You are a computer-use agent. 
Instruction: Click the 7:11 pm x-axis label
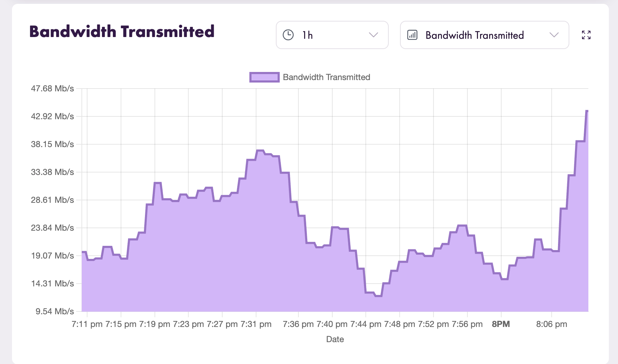click(87, 324)
